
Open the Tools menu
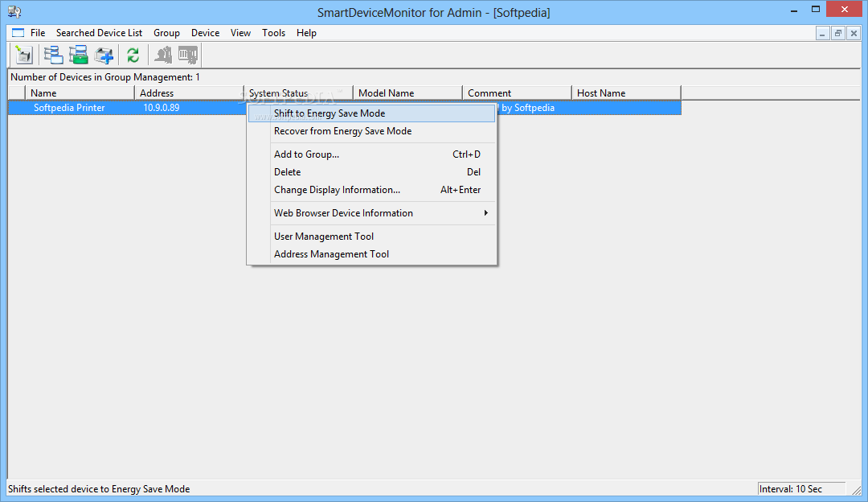click(273, 33)
